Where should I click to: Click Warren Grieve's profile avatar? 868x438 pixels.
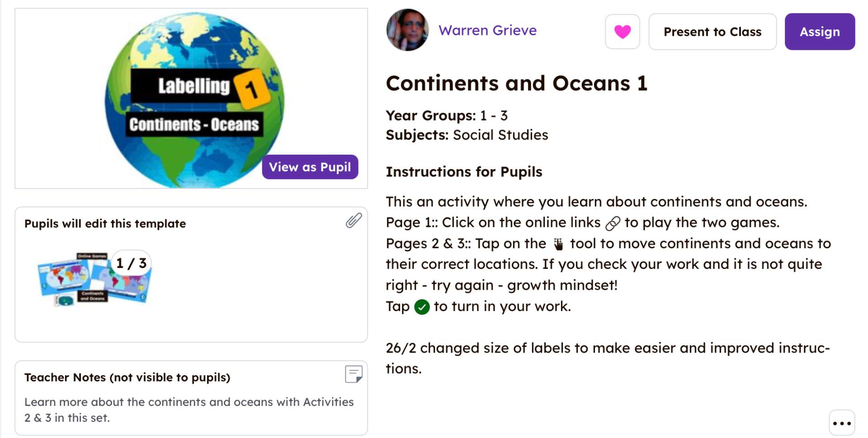(407, 30)
